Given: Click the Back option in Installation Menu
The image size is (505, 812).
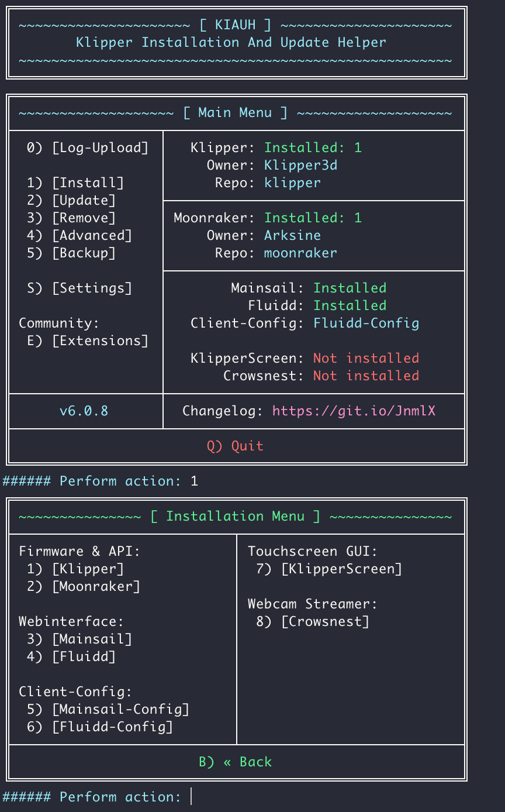Looking at the screenshot, I should pyautogui.click(x=235, y=762).
